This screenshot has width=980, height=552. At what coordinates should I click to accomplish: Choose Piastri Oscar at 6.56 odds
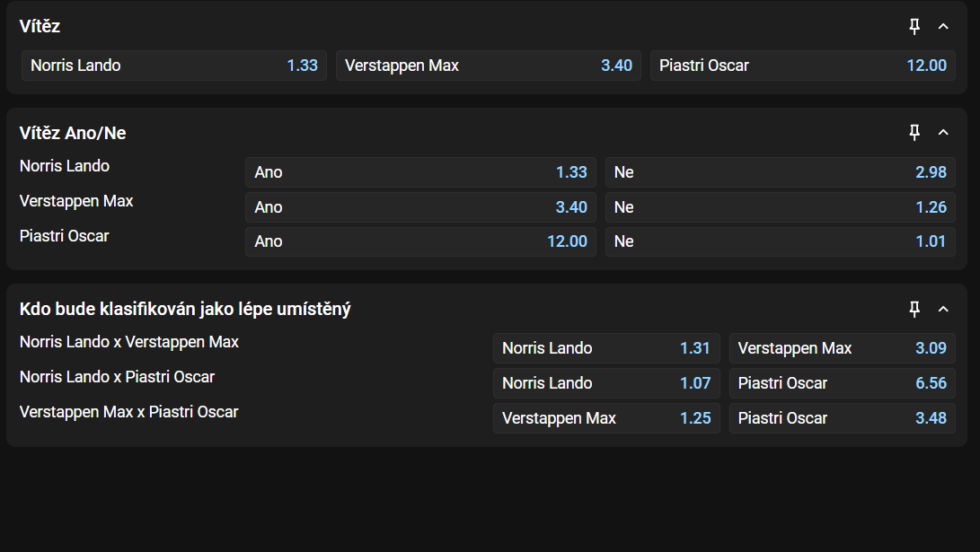click(x=842, y=383)
